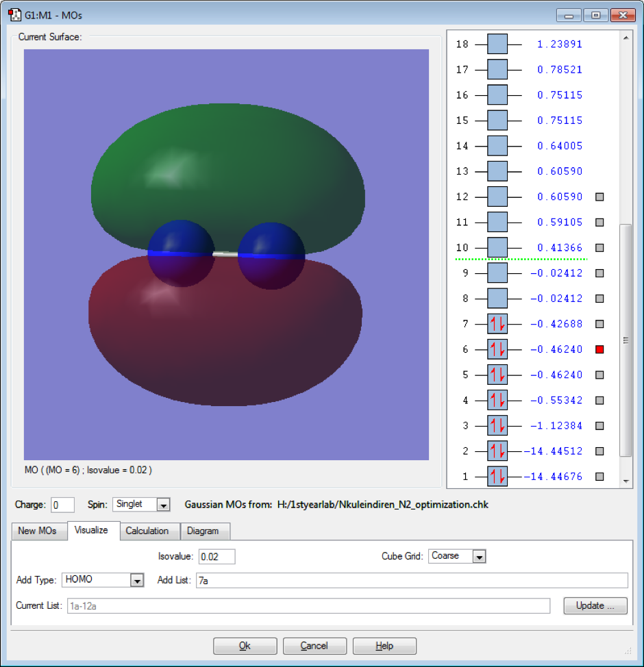Select orbital 16 occupancy box

point(497,95)
